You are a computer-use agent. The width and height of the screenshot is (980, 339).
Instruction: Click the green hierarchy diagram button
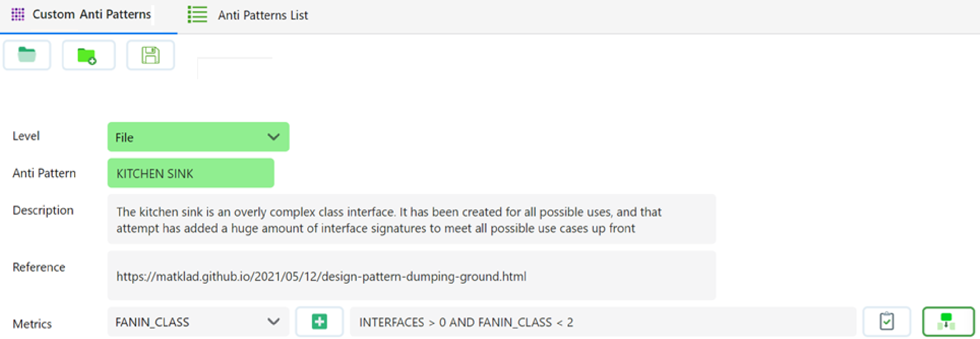(x=948, y=322)
